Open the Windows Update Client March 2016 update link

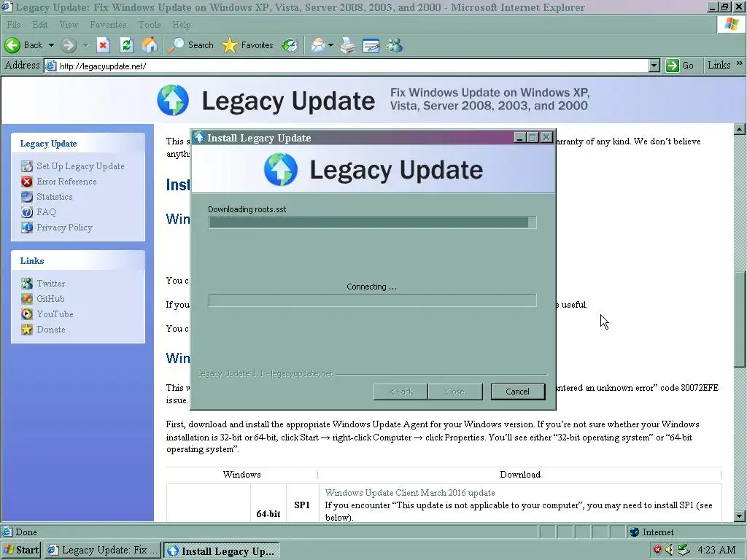410,493
